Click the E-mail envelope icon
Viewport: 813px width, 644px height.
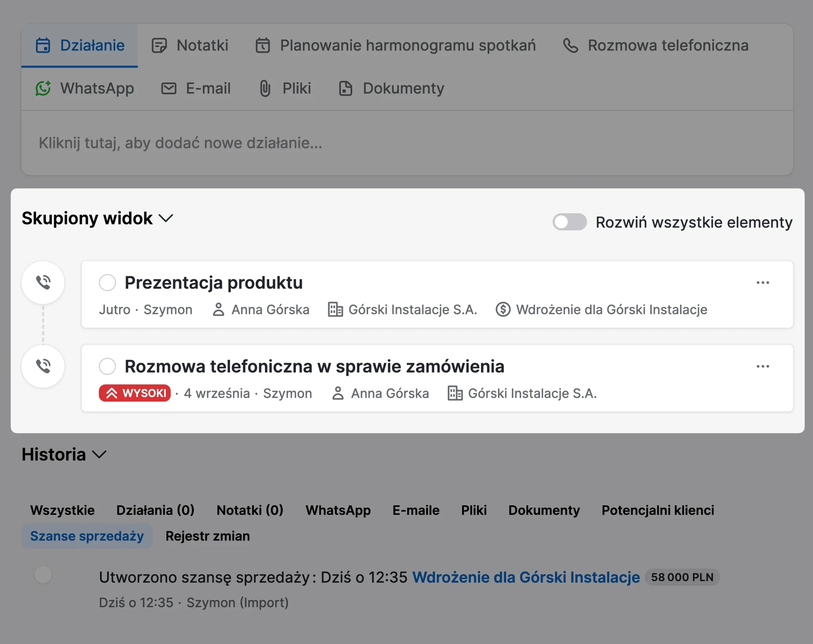click(169, 88)
